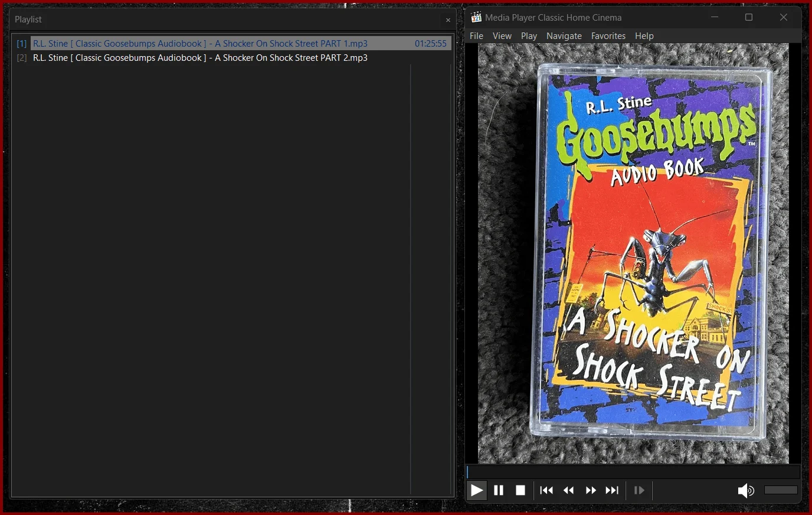This screenshot has width=812, height=515.
Task: Click the [2] index of second track
Action: 22,58
